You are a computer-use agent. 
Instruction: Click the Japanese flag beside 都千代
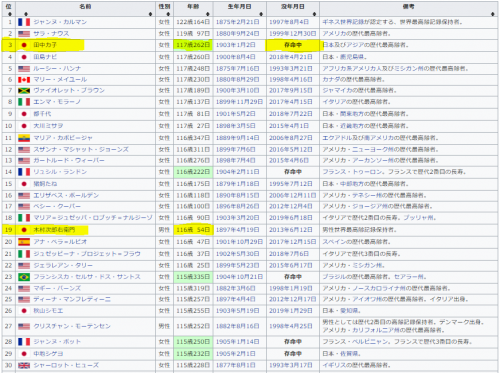(x=24, y=114)
